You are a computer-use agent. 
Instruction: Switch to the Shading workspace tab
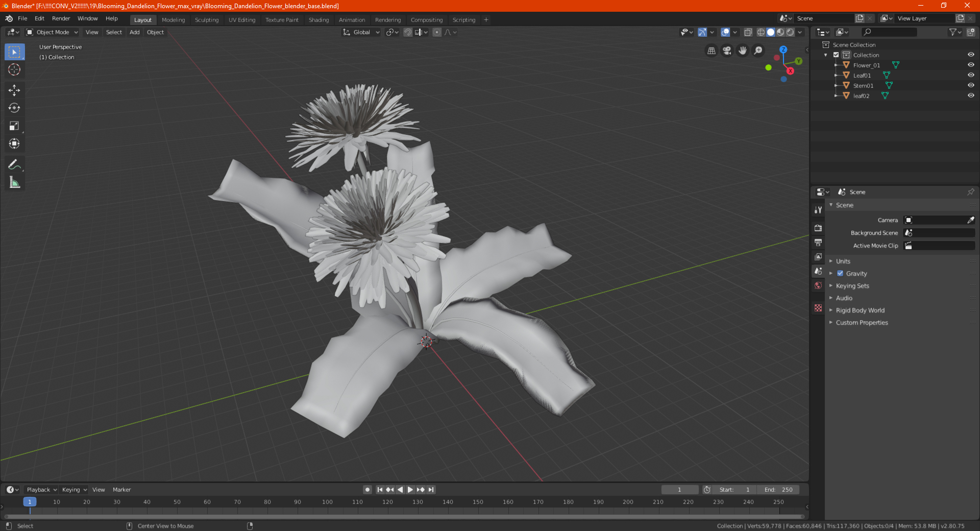(318, 20)
